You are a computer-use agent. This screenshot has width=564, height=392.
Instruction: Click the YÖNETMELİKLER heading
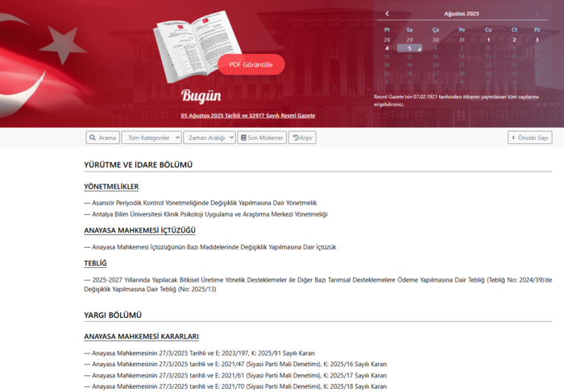point(111,187)
